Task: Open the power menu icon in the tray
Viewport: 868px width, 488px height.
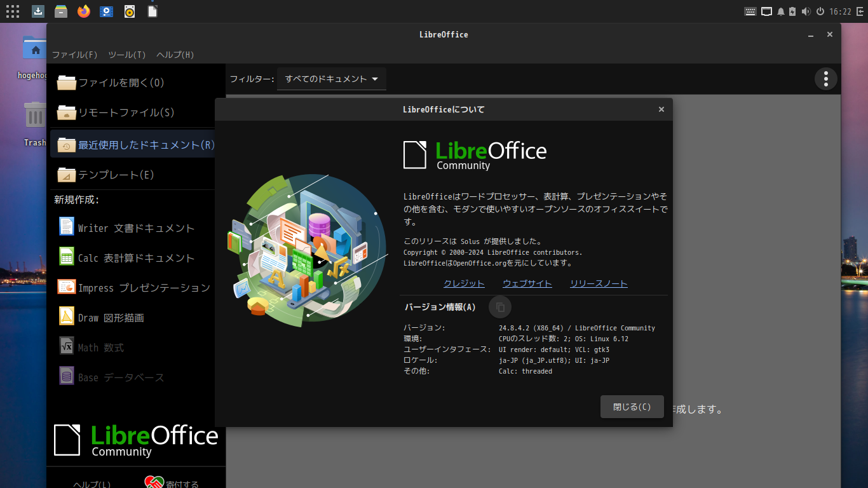Action: click(820, 11)
